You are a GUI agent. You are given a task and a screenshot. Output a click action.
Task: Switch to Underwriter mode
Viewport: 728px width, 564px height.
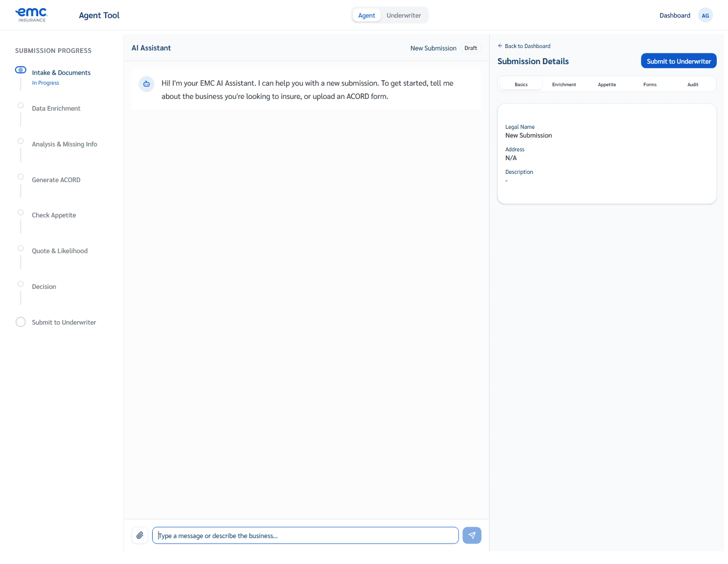point(404,15)
